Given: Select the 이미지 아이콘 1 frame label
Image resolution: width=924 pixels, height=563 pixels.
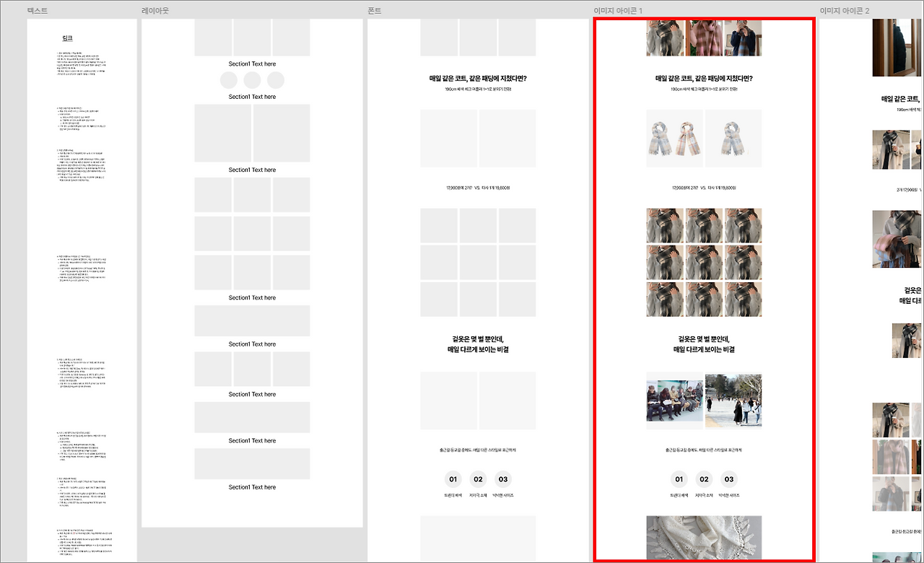Looking at the screenshot, I should pyautogui.click(x=618, y=11).
